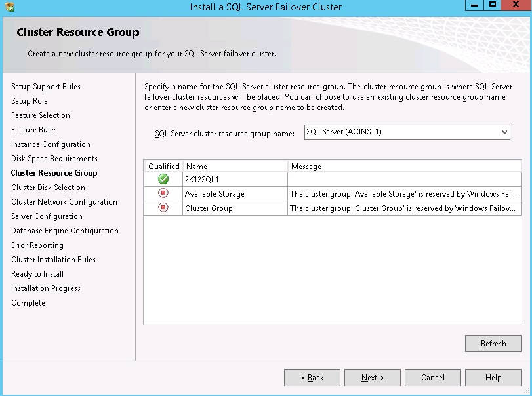
Task: Proceed with the Next button
Action: (x=373, y=378)
